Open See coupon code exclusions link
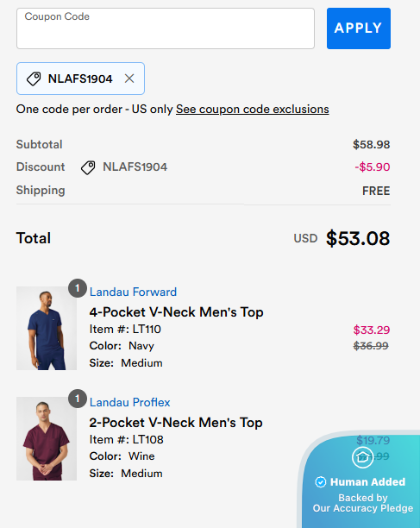420x528 pixels. point(253,109)
